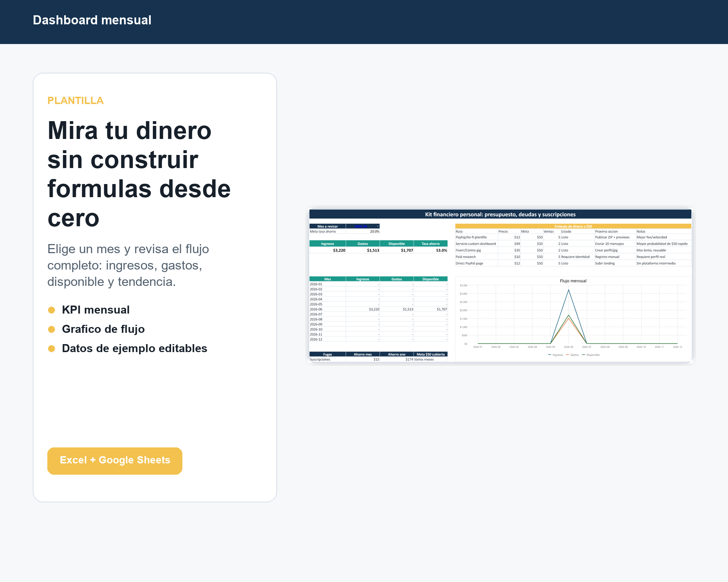
Task: Select the 2026-01 month row
Action: click(378, 284)
